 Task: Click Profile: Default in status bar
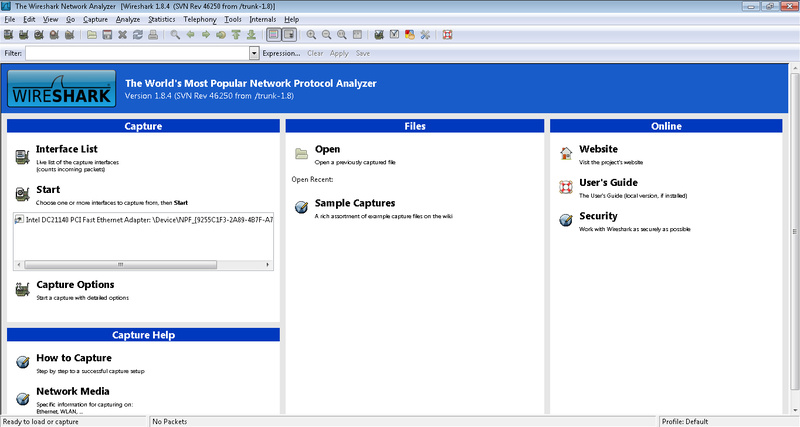point(685,421)
